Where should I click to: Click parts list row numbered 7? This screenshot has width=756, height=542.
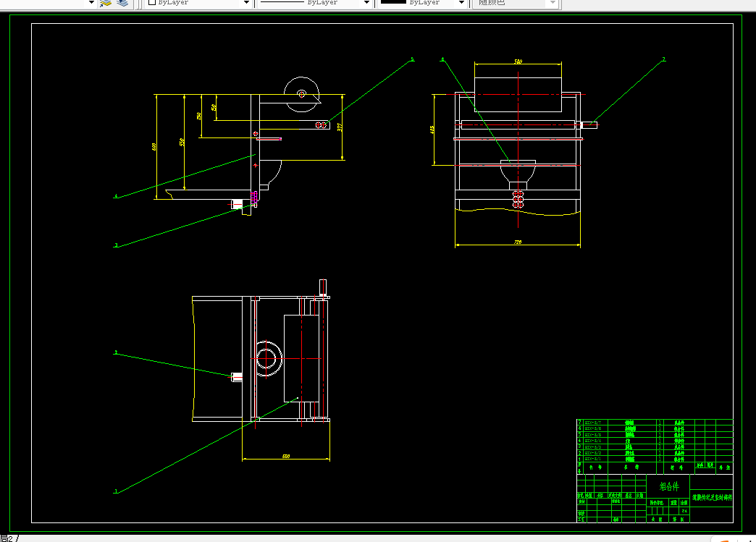click(x=655, y=422)
